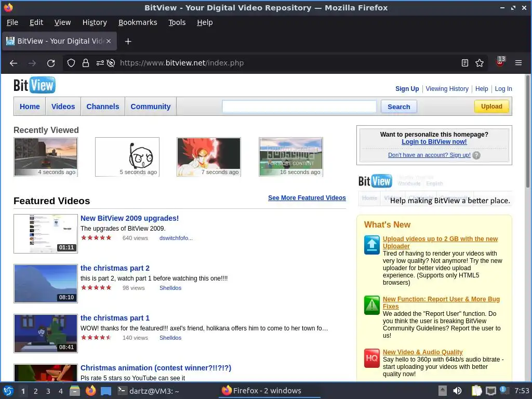
Task: Open the Bookmarks menu
Action: (138, 22)
